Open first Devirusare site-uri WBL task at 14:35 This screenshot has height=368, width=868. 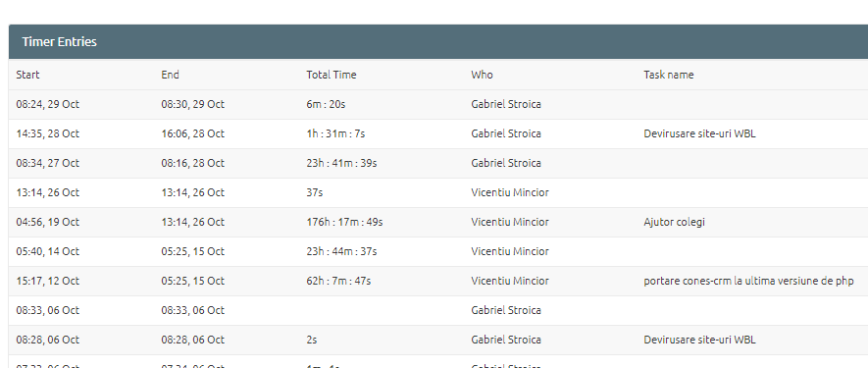tap(699, 133)
